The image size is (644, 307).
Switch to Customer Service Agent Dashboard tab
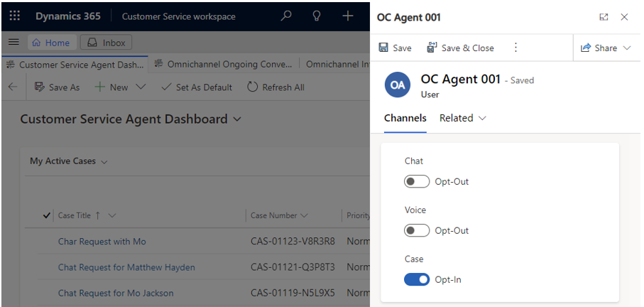pyautogui.click(x=75, y=65)
